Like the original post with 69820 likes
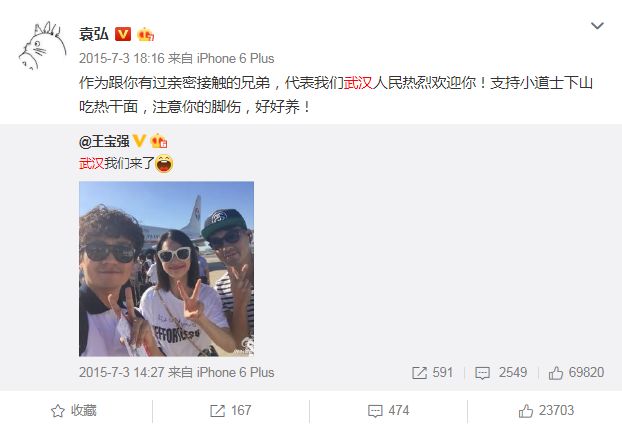Image resolution: width=622 pixels, height=431 pixels. (x=576, y=372)
